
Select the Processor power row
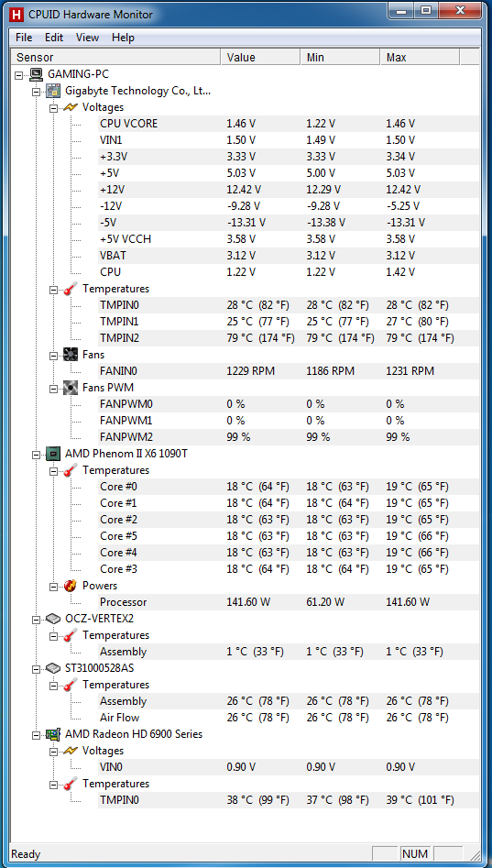[289, 602]
